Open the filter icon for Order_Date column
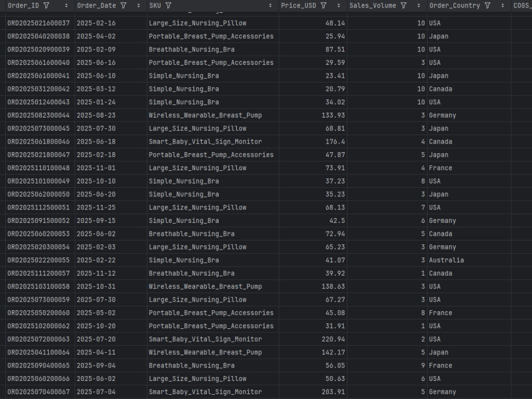 (123, 5)
